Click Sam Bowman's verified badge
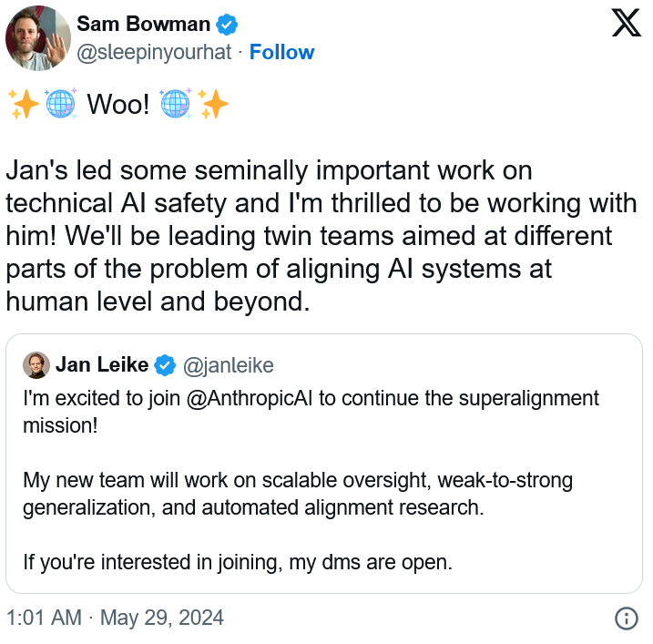The image size is (653, 644). [227, 25]
